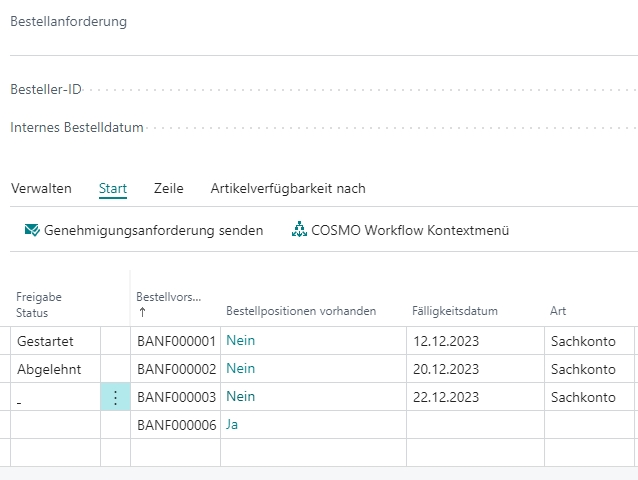Click the due date 12.12.2023 cell
The height and width of the screenshot is (480, 638).
click(449, 341)
